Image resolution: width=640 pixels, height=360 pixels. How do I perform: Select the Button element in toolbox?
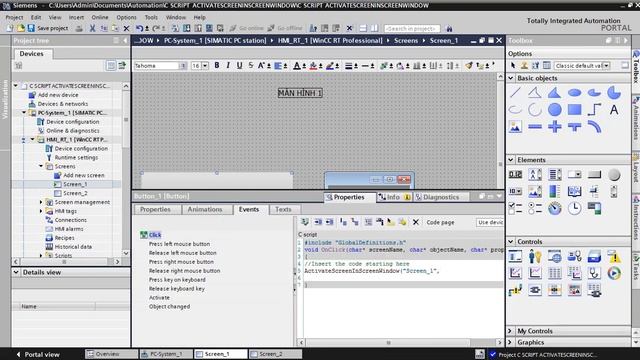point(594,175)
